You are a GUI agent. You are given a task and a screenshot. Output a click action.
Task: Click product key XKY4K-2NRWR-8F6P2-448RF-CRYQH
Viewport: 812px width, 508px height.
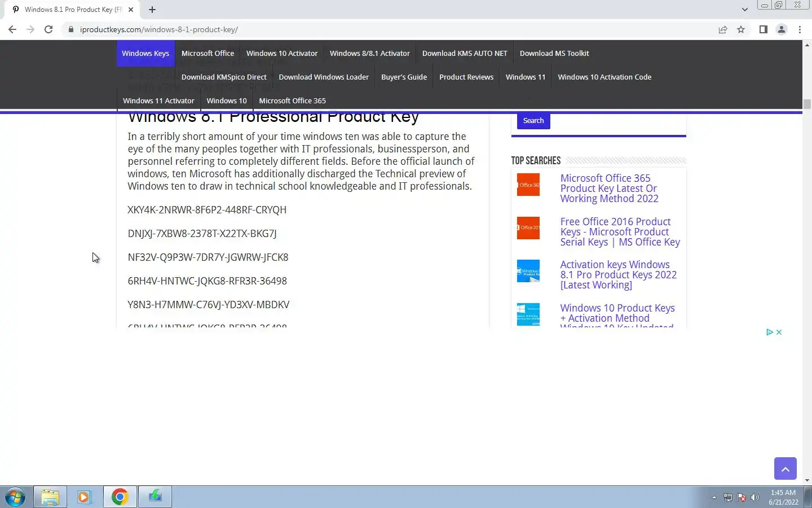tap(207, 210)
